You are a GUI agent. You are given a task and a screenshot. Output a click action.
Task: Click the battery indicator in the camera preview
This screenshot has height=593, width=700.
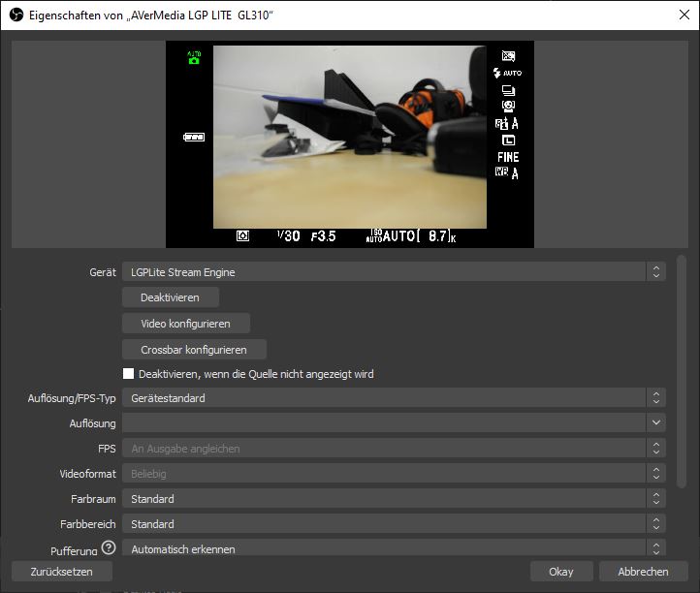[194, 138]
